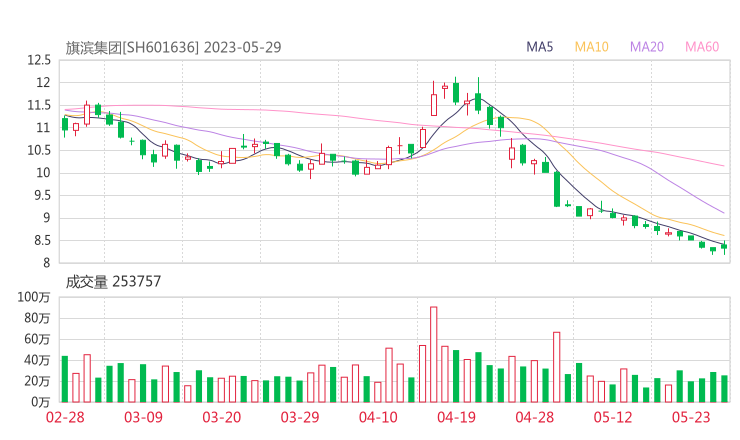Click the 10.5 price axis value
The height and width of the screenshot is (440, 740).
(x=39, y=151)
